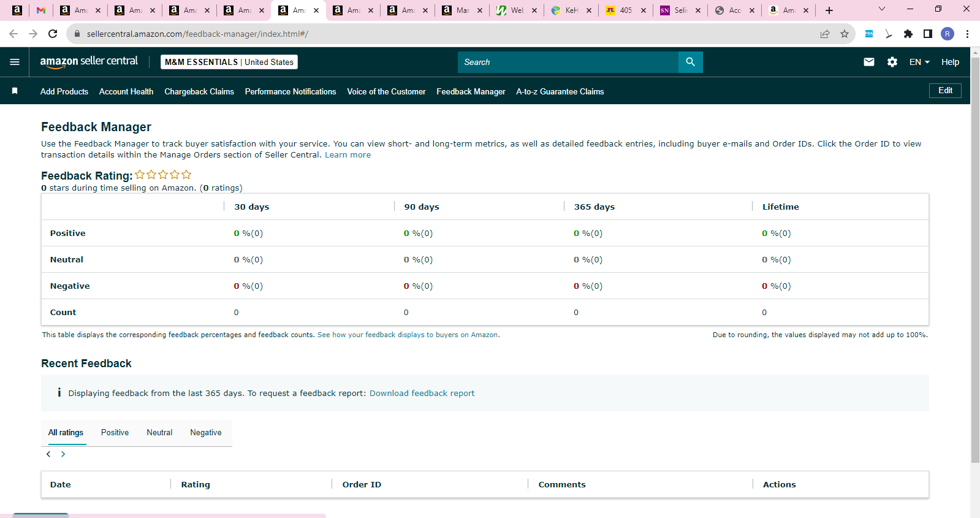Click the Feedback Rating stars
980x518 pixels.
click(x=163, y=175)
